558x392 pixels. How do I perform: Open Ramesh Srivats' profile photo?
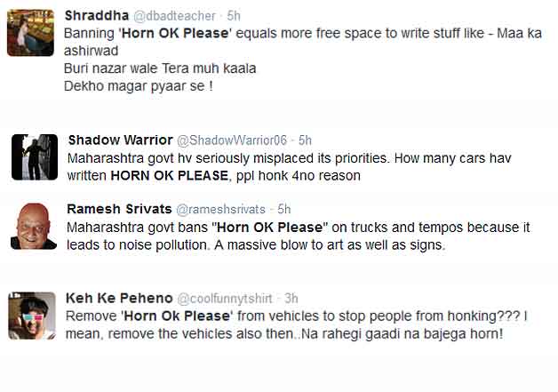pos(34,226)
